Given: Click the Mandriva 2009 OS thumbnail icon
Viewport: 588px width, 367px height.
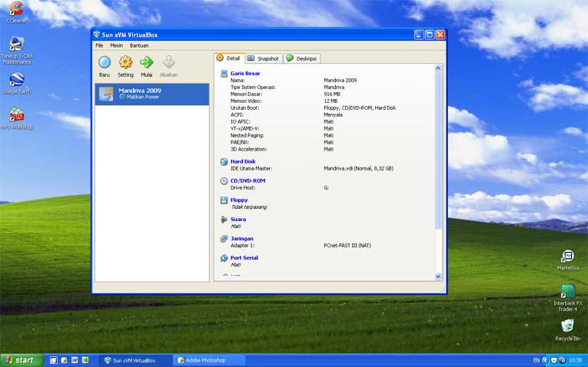Looking at the screenshot, I should pos(106,94).
